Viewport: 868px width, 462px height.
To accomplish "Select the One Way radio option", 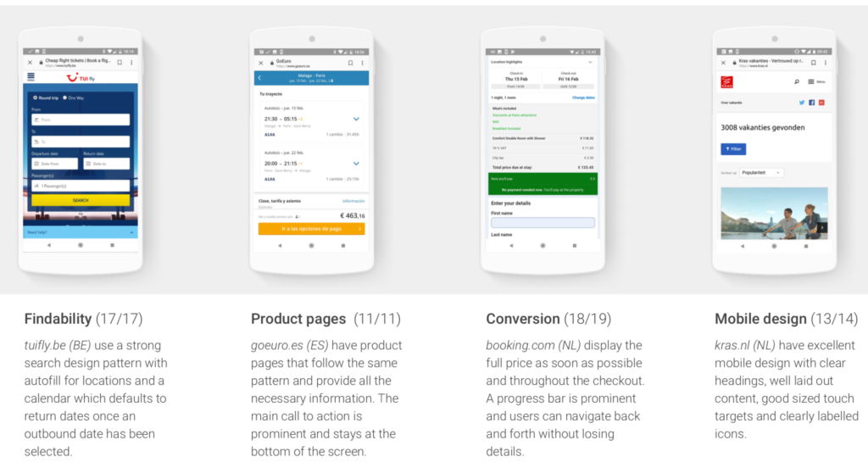I will (x=74, y=98).
